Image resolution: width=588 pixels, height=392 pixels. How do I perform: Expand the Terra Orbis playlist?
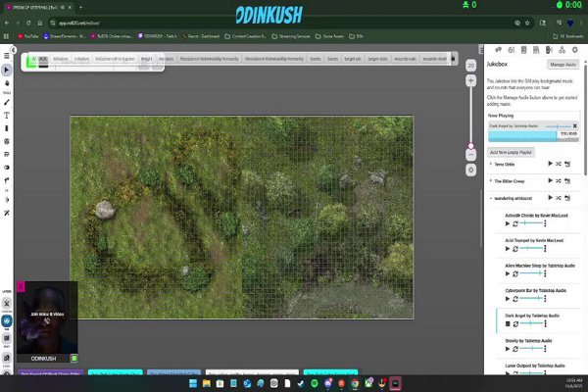[x=490, y=164]
